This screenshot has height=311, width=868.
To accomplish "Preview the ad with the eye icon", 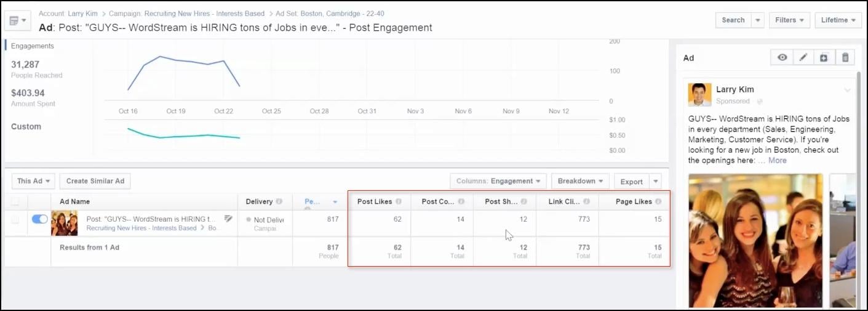I will pyautogui.click(x=782, y=57).
